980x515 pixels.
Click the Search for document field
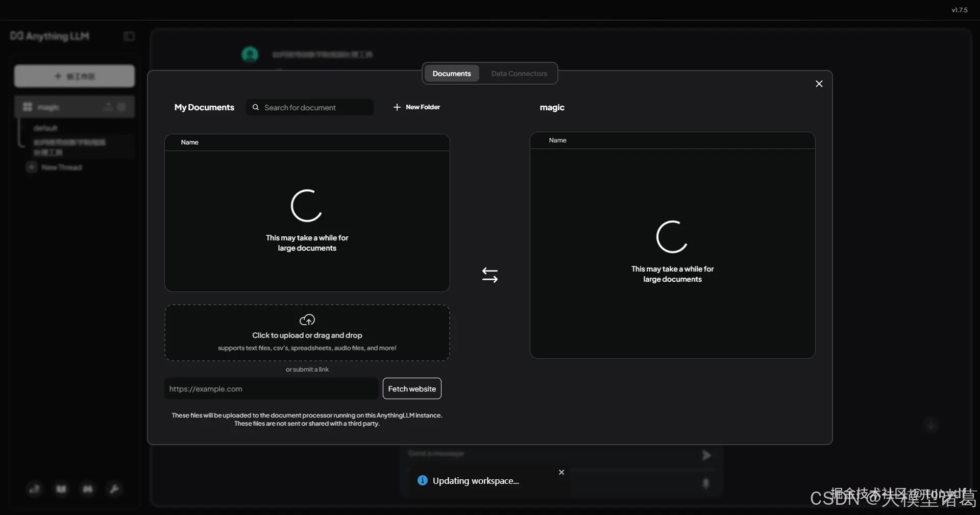(x=310, y=107)
